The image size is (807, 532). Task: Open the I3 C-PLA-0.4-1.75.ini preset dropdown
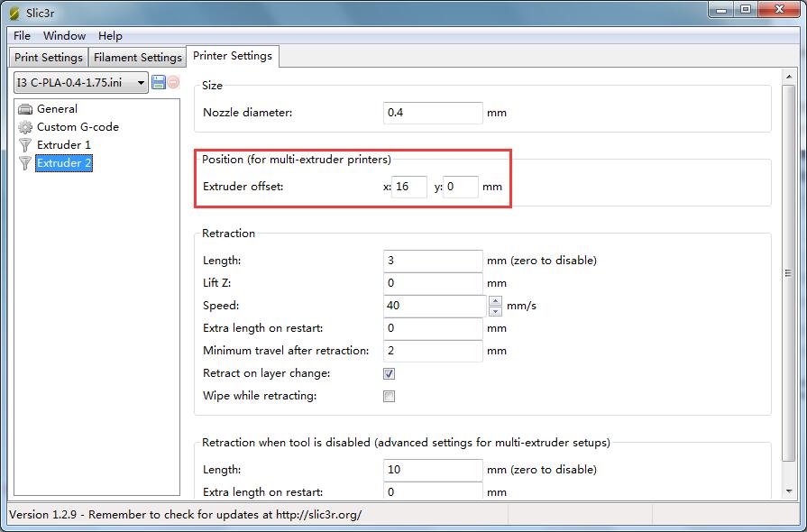click(81, 82)
